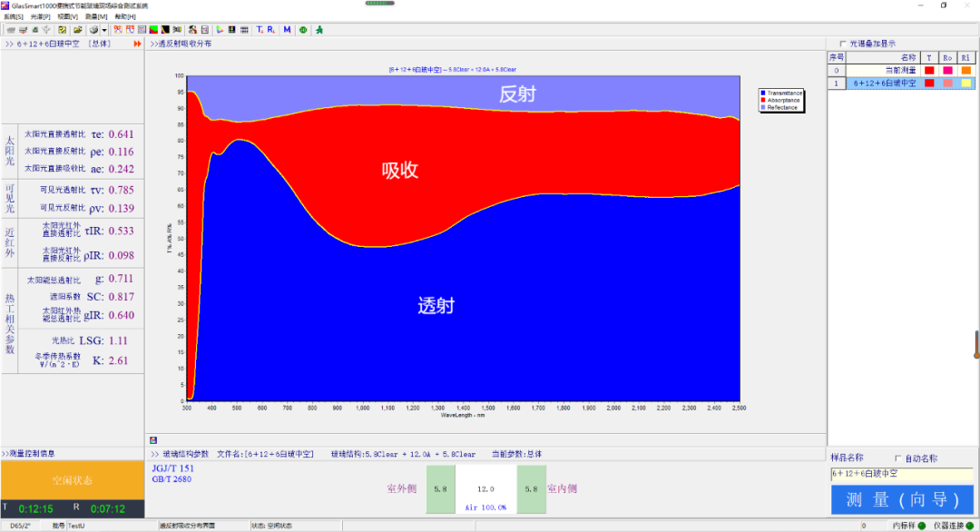Click the dark table-rows toolbar icon
The height and width of the screenshot is (532, 980).
tap(244, 29)
